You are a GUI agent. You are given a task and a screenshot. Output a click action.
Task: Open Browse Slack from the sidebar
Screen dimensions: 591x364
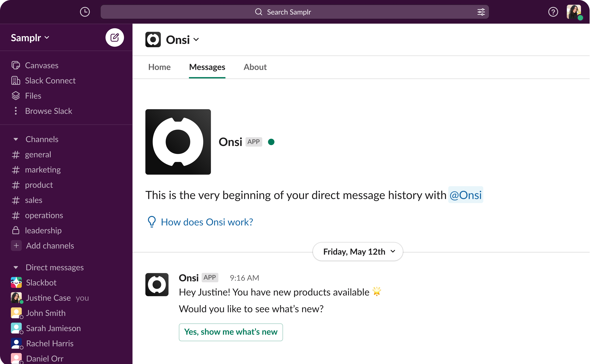pos(49,111)
